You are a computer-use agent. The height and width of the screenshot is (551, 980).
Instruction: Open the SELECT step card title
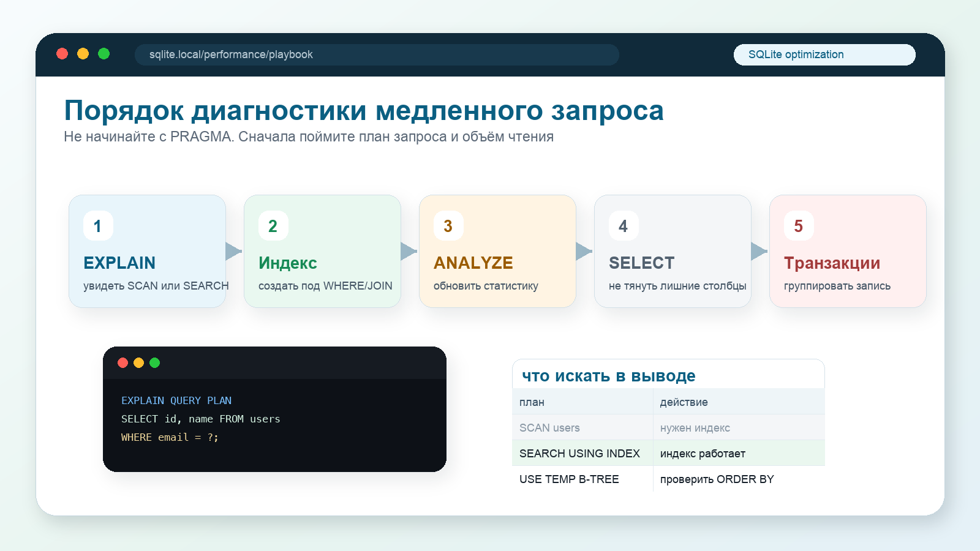[x=641, y=263]
